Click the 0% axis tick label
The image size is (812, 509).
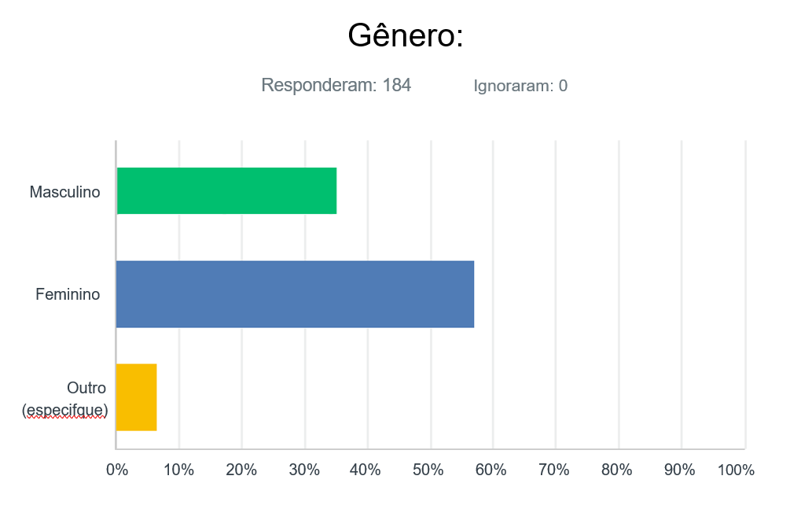[x=117, y=470]
